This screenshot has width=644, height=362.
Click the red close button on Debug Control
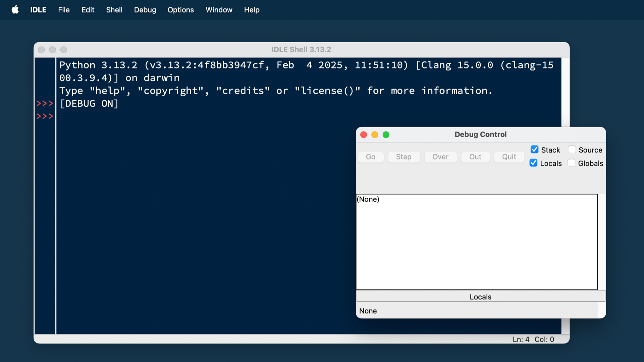(364, 135)
